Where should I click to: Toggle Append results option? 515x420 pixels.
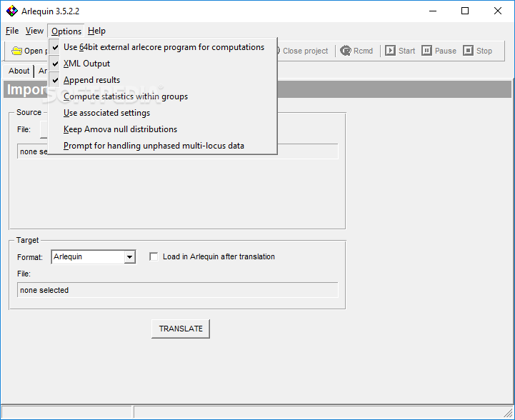click(x=163, y=80)
